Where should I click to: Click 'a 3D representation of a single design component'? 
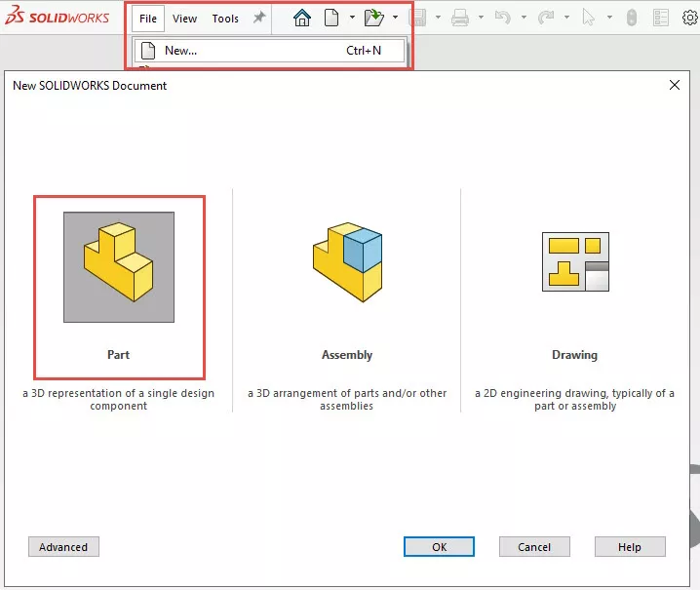118,399
